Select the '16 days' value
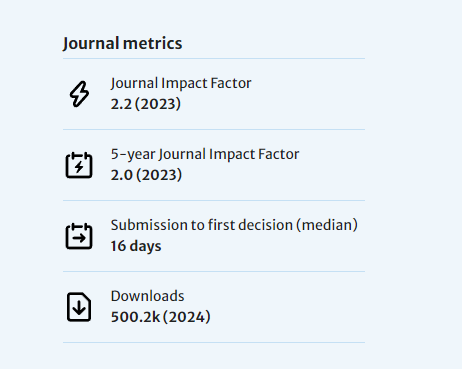 (136, 246)
